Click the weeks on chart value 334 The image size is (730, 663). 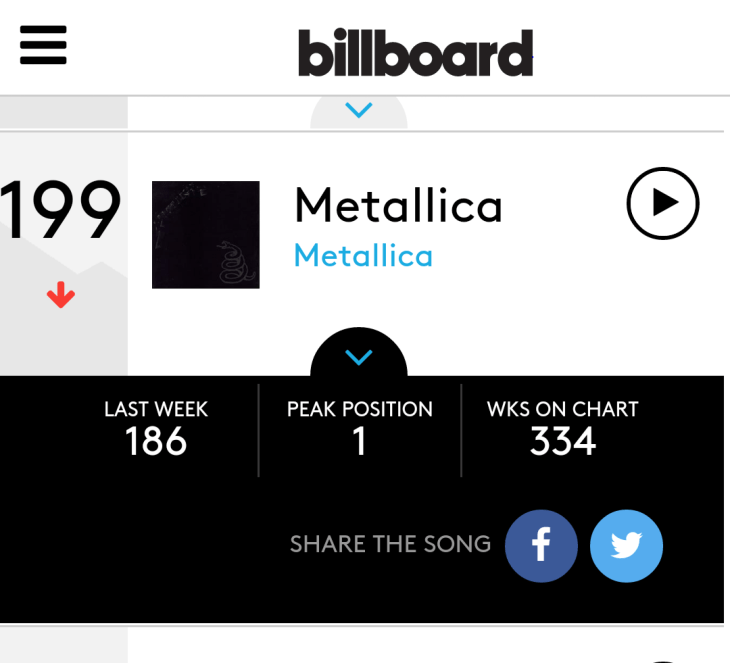click(x=562, y=441)
